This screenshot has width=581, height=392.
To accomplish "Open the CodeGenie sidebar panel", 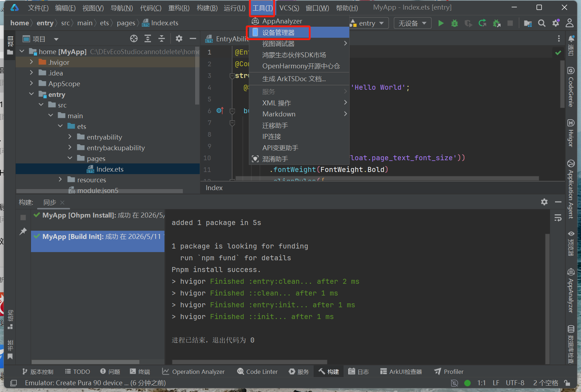I will pyautogui.click(x=571, y=87).
